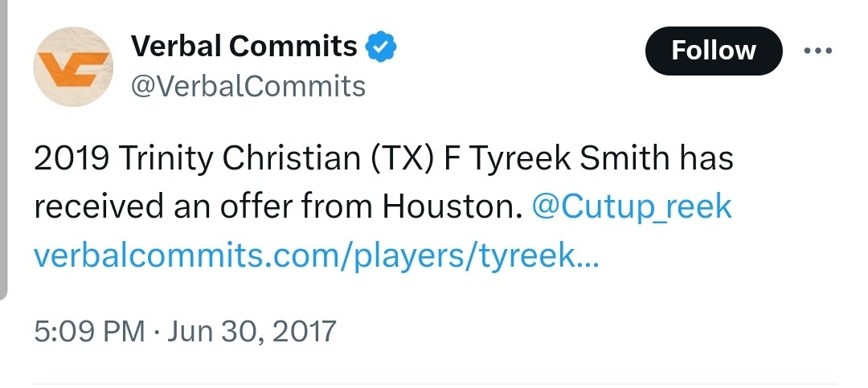
Task: Open the @VerbalCommits handle
Action: [x=248, y=86]
